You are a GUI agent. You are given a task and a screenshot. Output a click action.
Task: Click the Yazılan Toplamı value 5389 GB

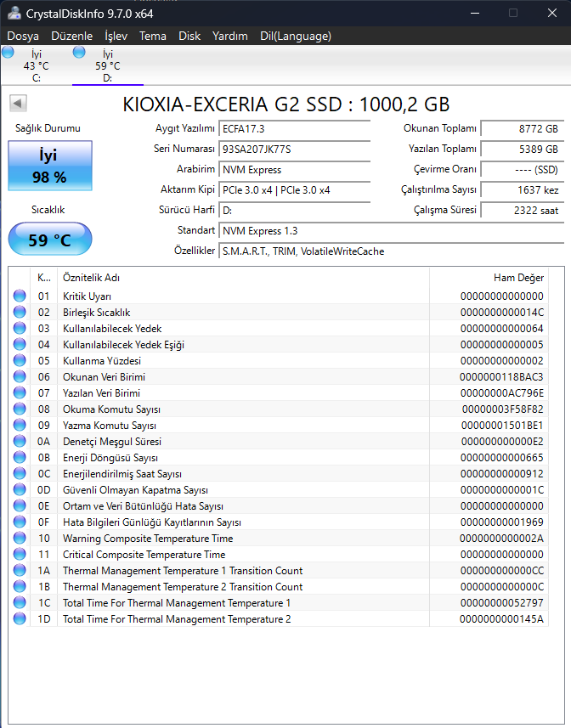(523, 149)
